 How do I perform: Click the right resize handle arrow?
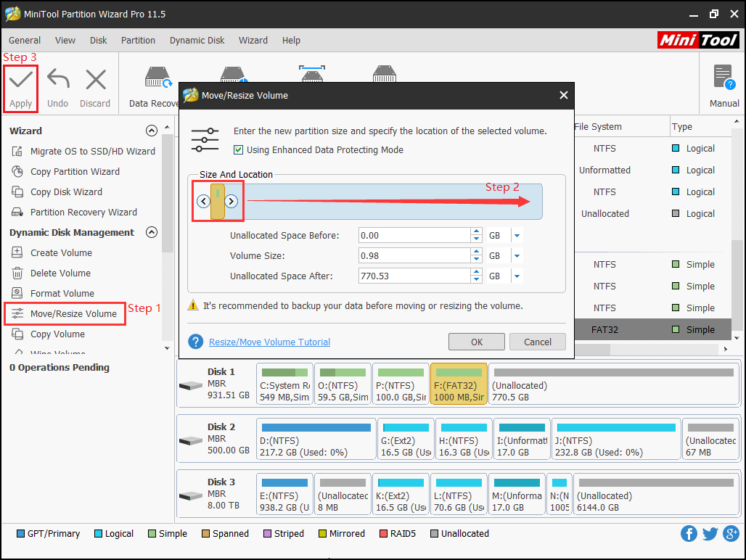231,201
